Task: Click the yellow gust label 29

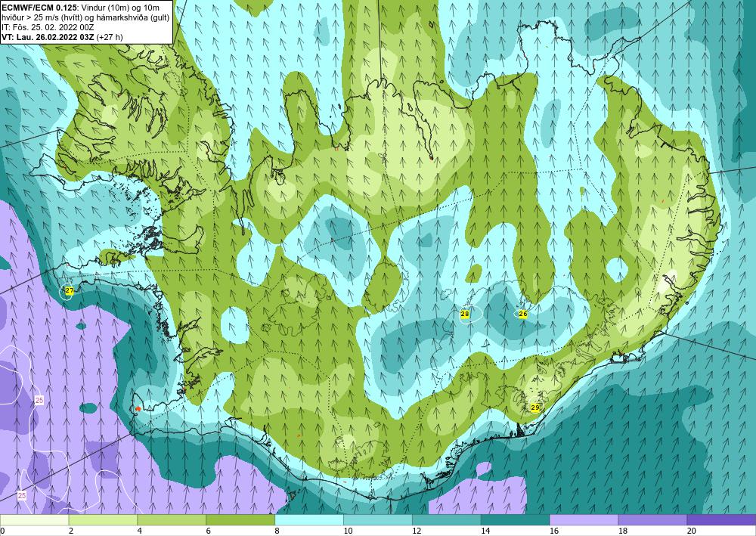Action: 535,407
